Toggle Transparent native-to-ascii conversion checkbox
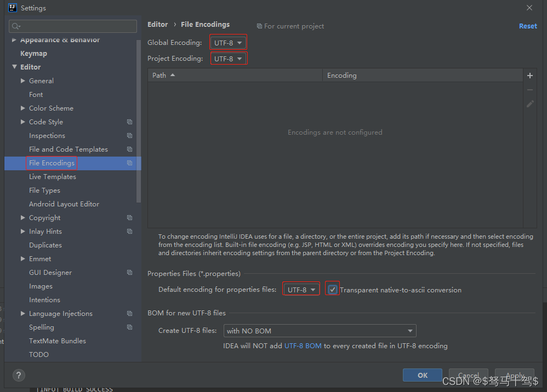This screenshot has height=392, width=547. [x=333, y=290]
